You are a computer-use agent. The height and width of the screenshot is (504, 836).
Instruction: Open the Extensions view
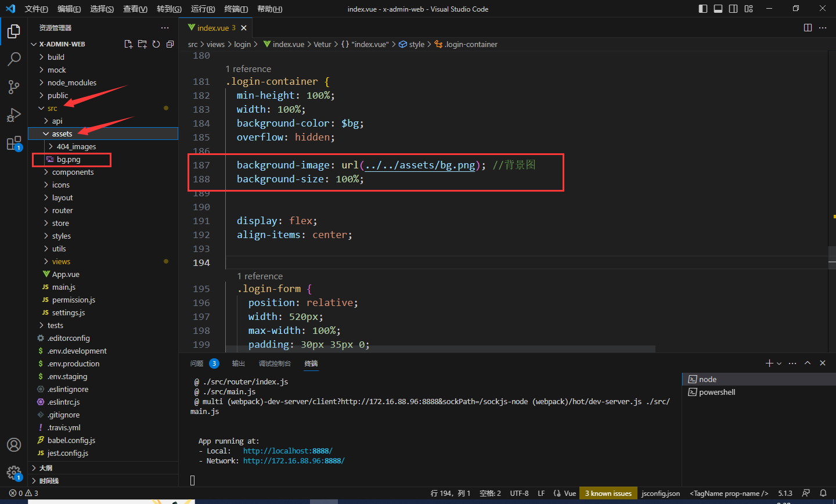(14, 143)
